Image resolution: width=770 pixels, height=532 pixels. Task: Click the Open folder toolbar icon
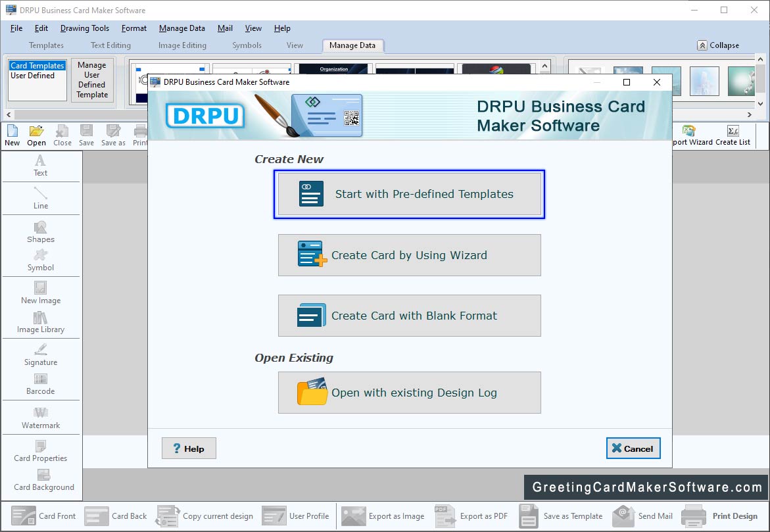point(36,135)
